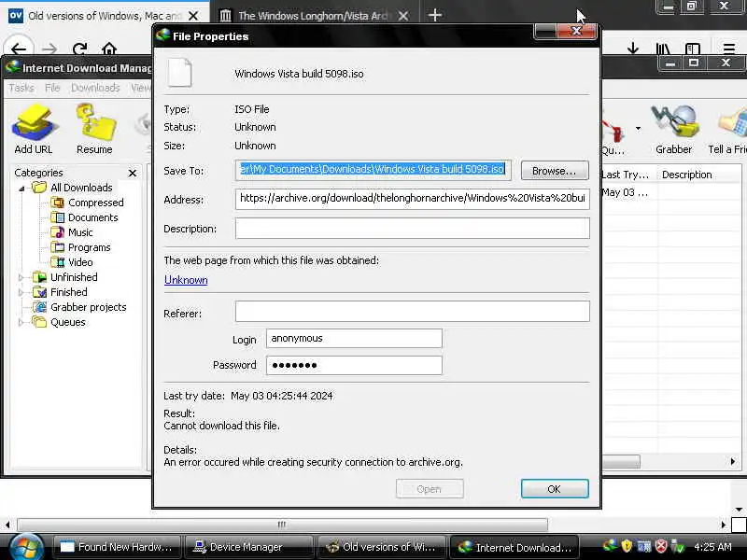This screenshot has width=747, height=560.
Task: Click the browser forward arrow
Action: (x=49, y=49)
